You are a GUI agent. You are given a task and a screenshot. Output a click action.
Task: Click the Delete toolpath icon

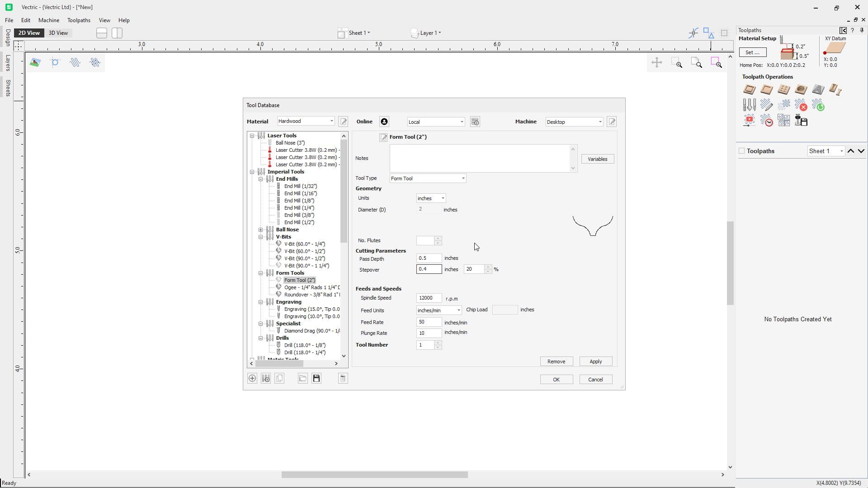point(801,105)
